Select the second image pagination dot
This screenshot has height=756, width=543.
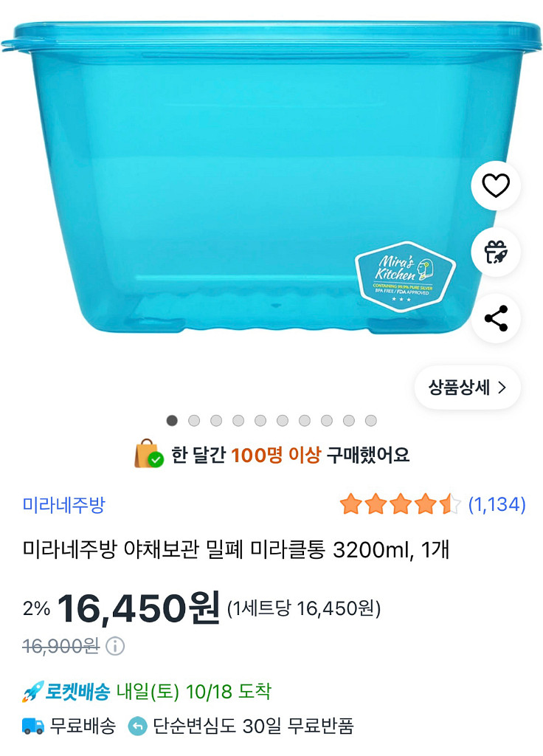coord(194,421)
